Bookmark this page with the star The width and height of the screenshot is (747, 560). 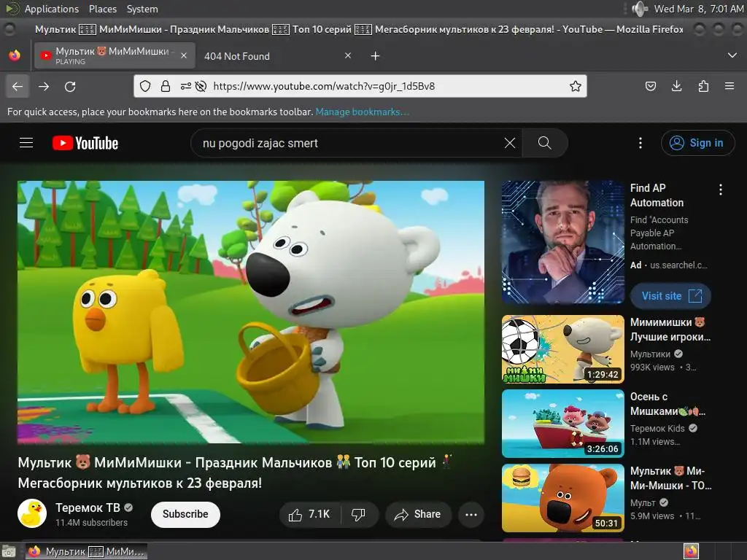click(576, 86)
